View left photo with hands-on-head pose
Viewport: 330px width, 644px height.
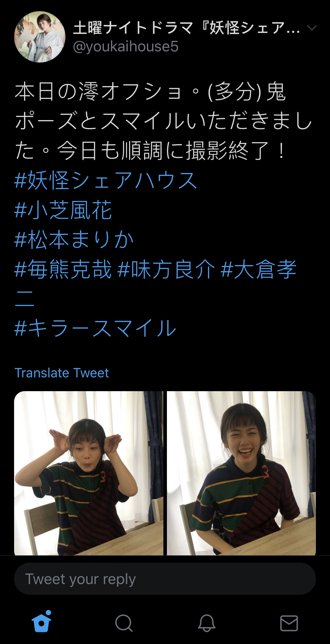point(89,473)
